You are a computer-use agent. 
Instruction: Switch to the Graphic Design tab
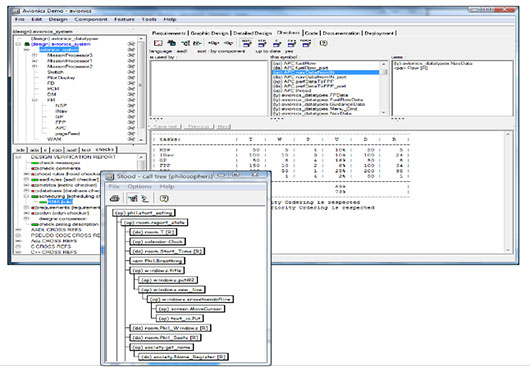(210, 33)
